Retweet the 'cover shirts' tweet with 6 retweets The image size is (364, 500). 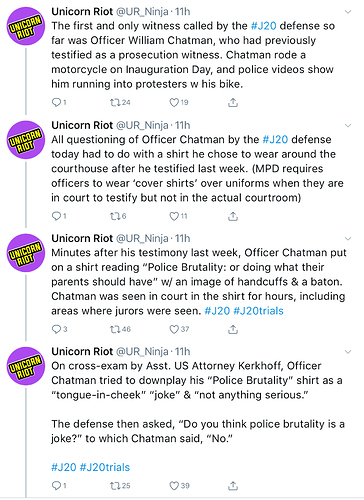coord(115,216)
